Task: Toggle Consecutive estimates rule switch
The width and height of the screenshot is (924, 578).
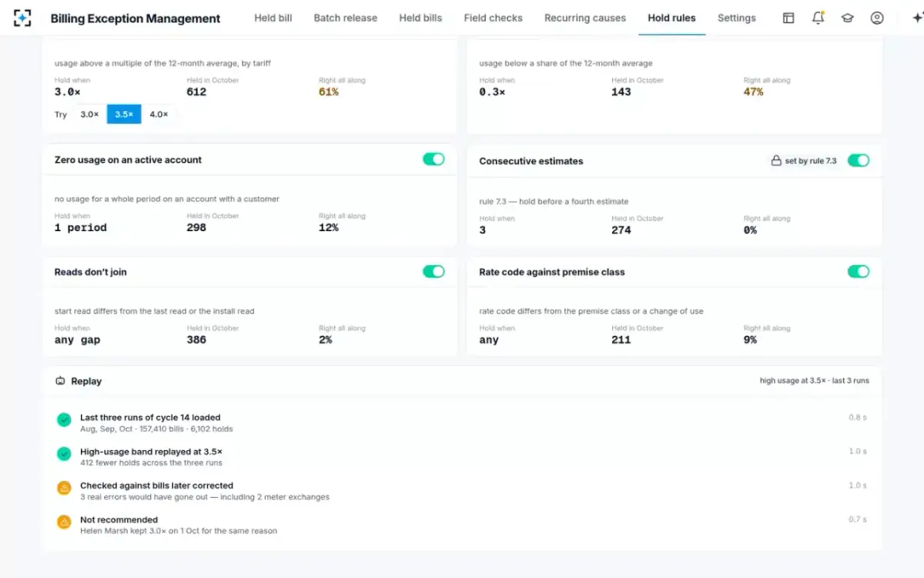Action: (859, 160)
